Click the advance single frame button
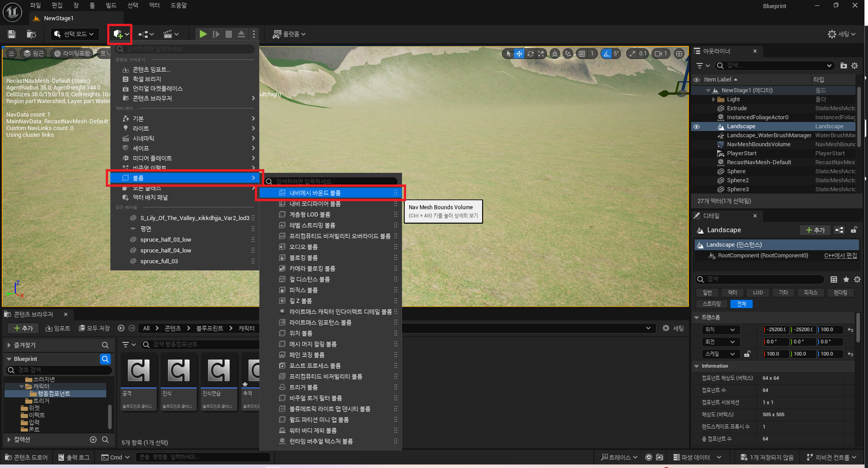Screen dimensions: 868x468 (x=216, y=34)
